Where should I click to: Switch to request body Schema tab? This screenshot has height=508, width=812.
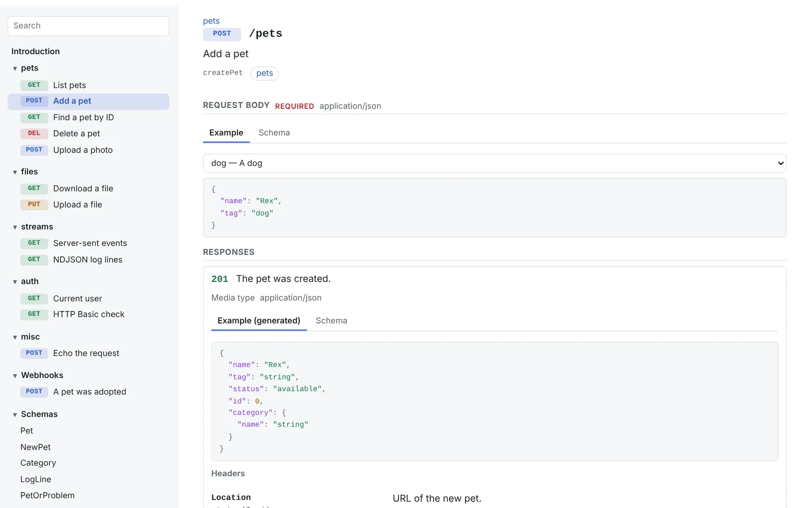coord(274,133)
